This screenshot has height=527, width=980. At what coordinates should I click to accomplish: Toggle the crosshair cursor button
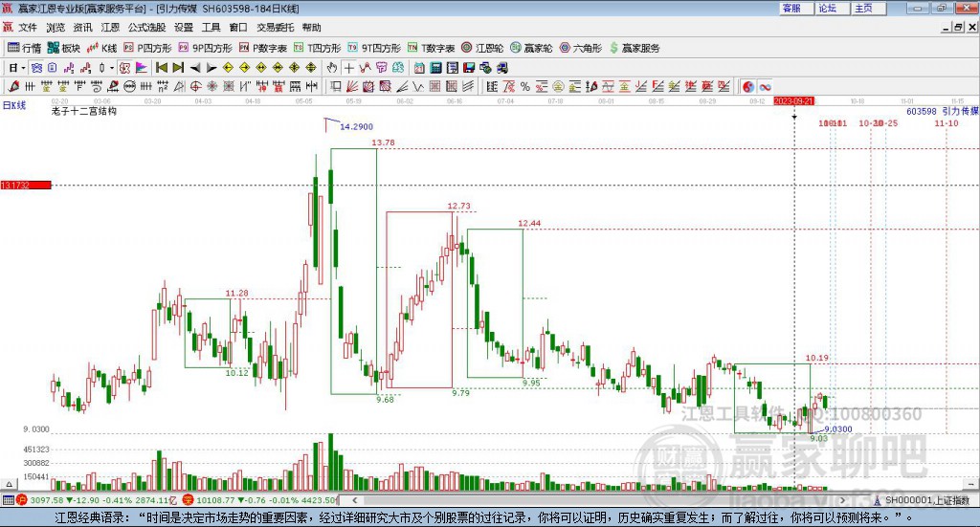[348, 68]
